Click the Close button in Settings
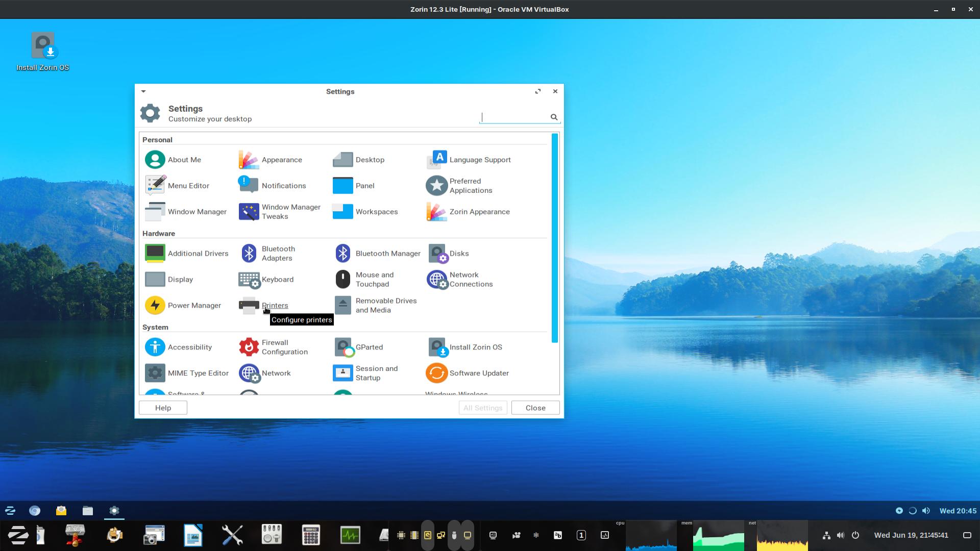The height and width of the screenshot is (551, 980). click(535, 408)
